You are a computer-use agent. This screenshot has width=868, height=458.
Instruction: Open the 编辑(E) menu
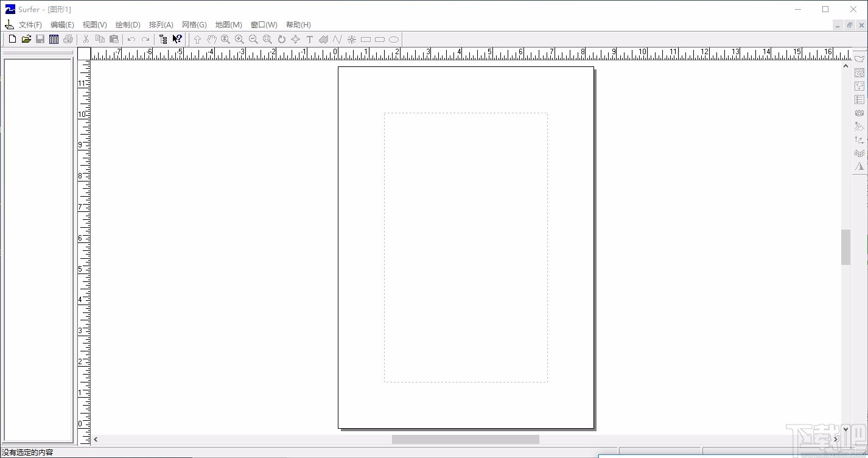click(x=62, y=25)
